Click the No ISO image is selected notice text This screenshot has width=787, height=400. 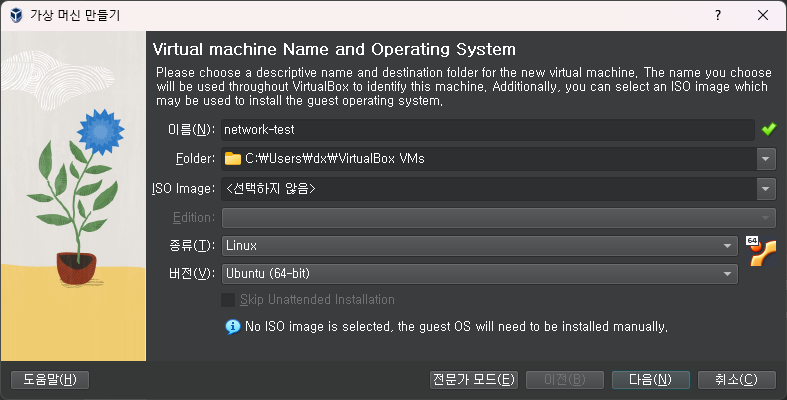(456, 327)
